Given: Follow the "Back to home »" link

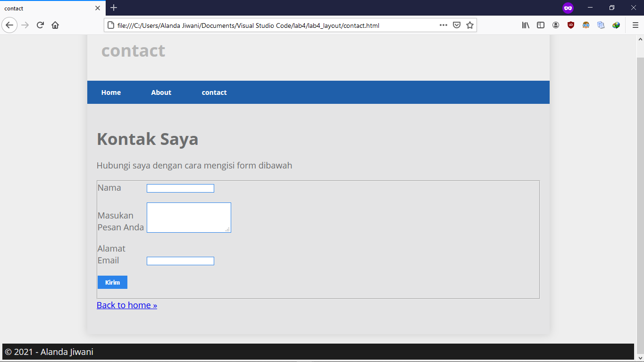Looking at the screenshot, I should (127, 305).
